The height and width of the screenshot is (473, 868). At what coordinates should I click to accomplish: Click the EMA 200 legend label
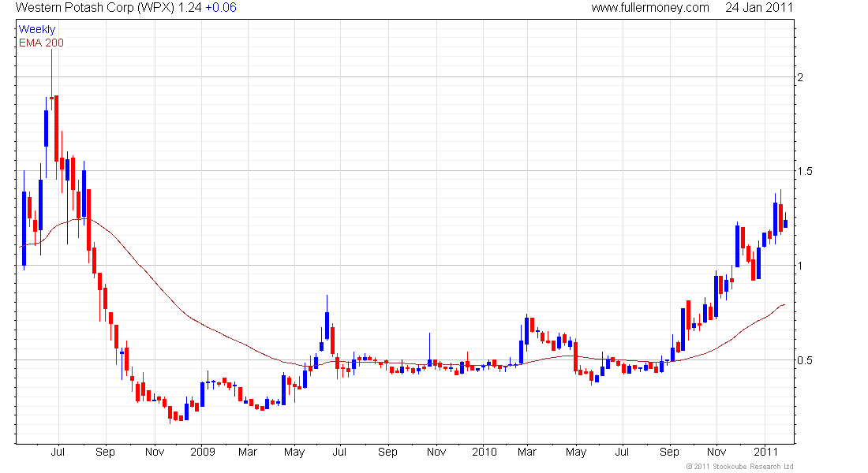point(41,43)
